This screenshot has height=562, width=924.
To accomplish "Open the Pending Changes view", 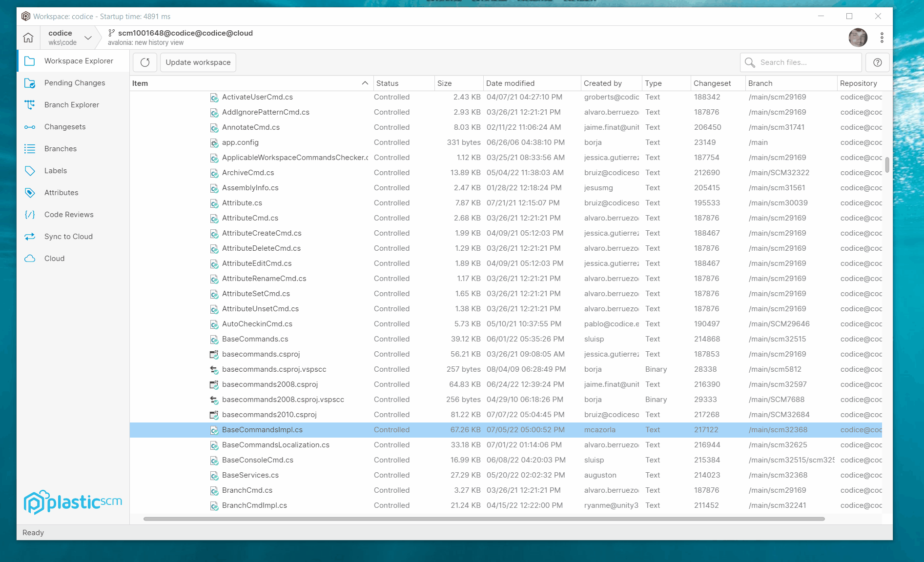I will 74,82.
